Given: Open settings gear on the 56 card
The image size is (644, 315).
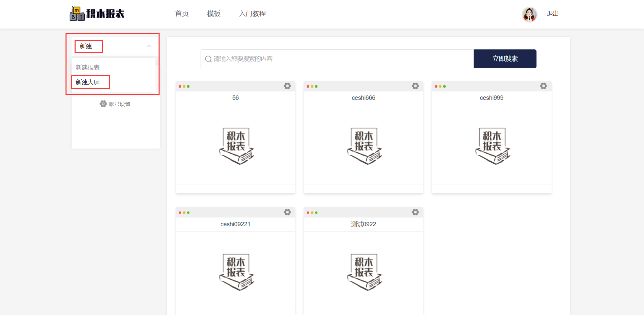Looking at the screenshot, I should [287, 86].
